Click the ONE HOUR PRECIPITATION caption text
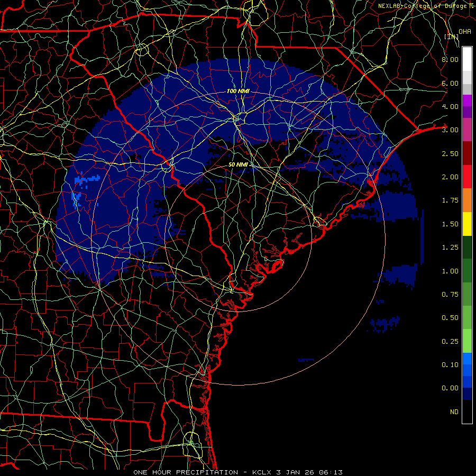This screenshot has width=476, height=476. click(186, 472)
